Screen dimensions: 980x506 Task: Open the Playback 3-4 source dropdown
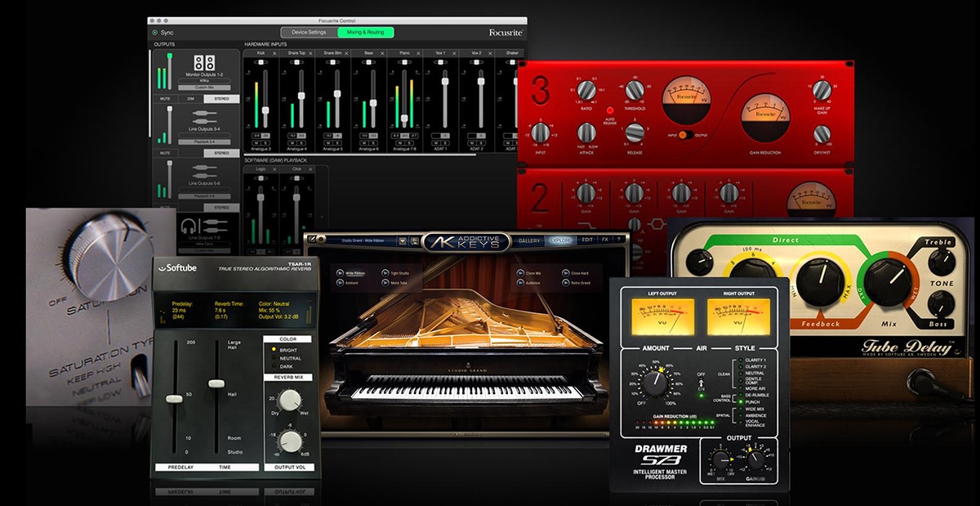(x=203, y=141)
